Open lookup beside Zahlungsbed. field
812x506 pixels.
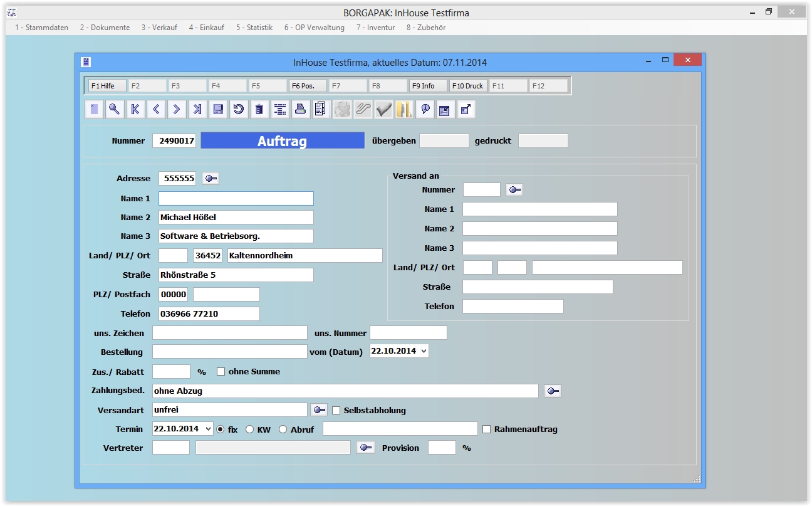point(553,391)
